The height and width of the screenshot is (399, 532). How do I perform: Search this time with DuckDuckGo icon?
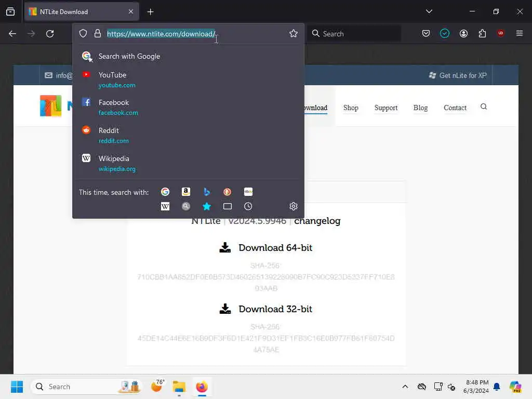[228, 192]
